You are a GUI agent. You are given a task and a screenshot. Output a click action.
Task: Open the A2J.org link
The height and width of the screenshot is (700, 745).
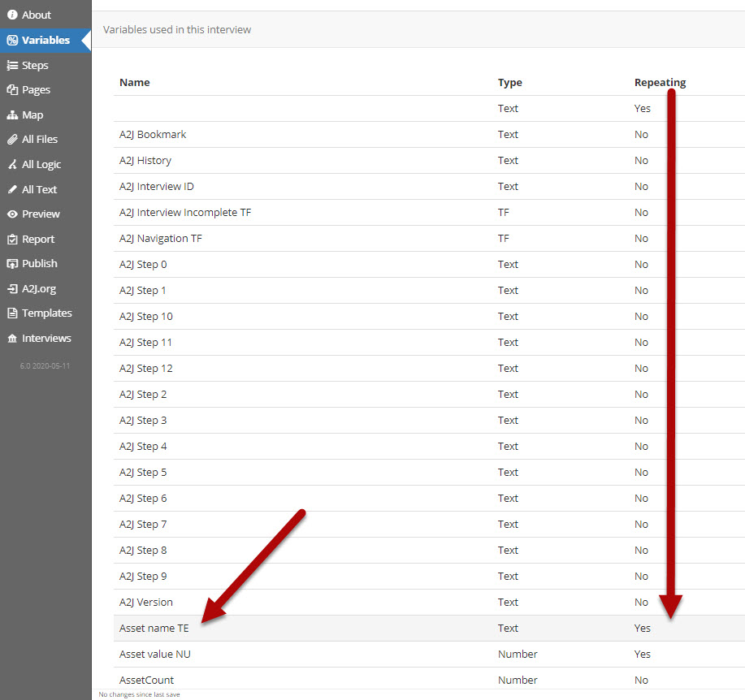pos(38,288)
